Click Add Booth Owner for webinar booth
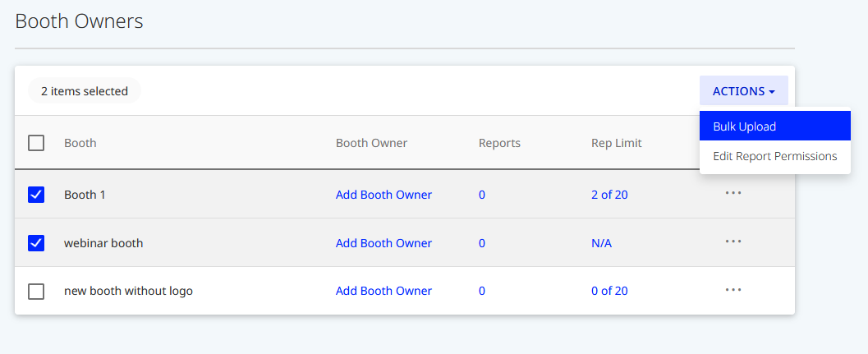This screenshot has height=354, width=868. click(x=383, y=242)
